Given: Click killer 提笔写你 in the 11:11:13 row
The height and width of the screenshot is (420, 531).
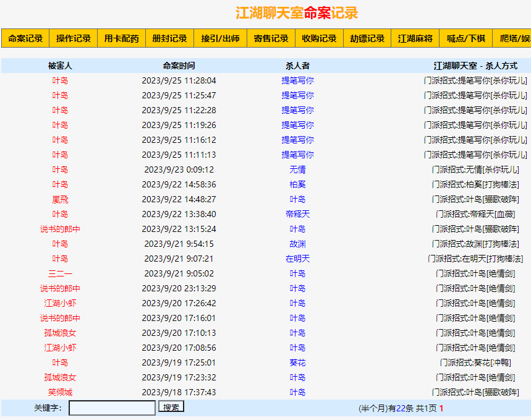Looking at the screenshot, I should pos(298,155).
